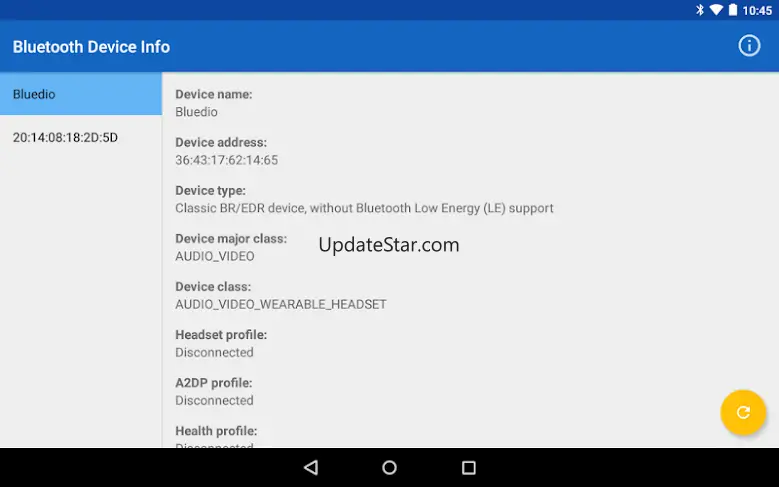Click the Bluedio device name value
779x487 pixels.
[x=196, y=112]
